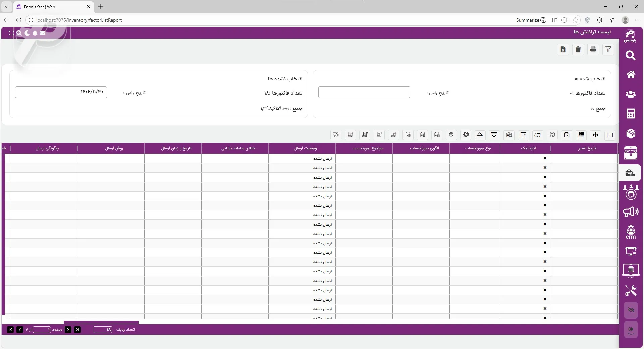Open the MORG building module
This screenshot has height=349, width=644.
pos(631,271)
